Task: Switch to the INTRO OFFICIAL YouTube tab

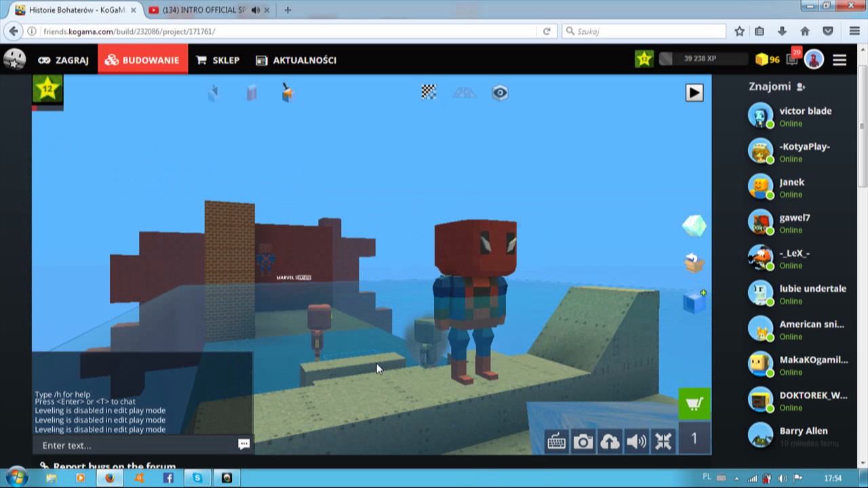Action: (203, 10)
